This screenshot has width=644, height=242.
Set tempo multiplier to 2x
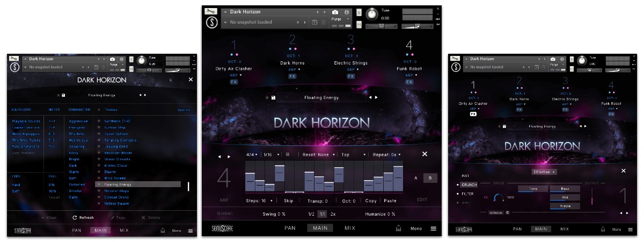pos(333,214)
